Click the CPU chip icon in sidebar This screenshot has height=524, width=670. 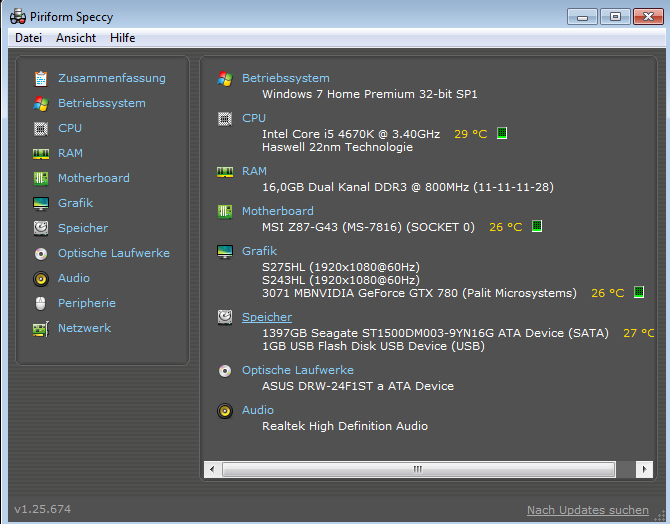coord(41,129)
